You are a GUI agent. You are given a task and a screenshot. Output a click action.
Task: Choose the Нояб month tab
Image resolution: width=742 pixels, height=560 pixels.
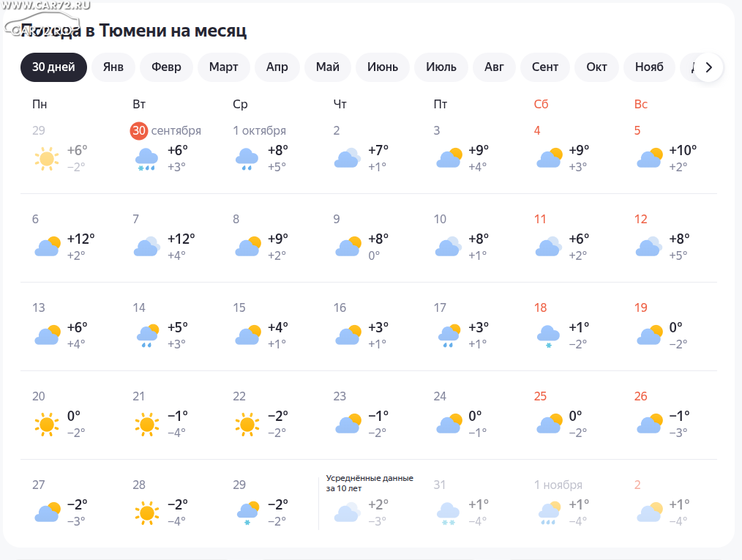[x=649, y=67]
